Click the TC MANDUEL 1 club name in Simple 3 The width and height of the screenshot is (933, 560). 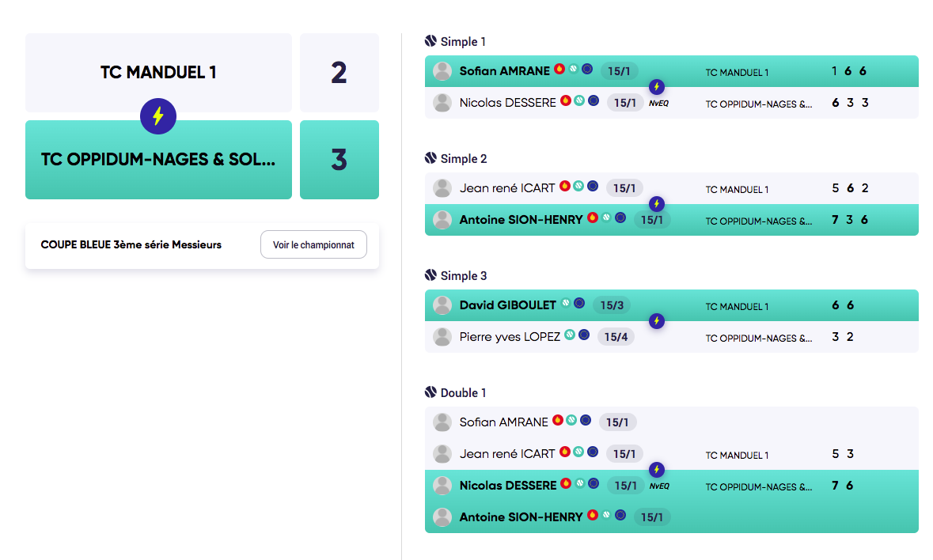point(737,307)
